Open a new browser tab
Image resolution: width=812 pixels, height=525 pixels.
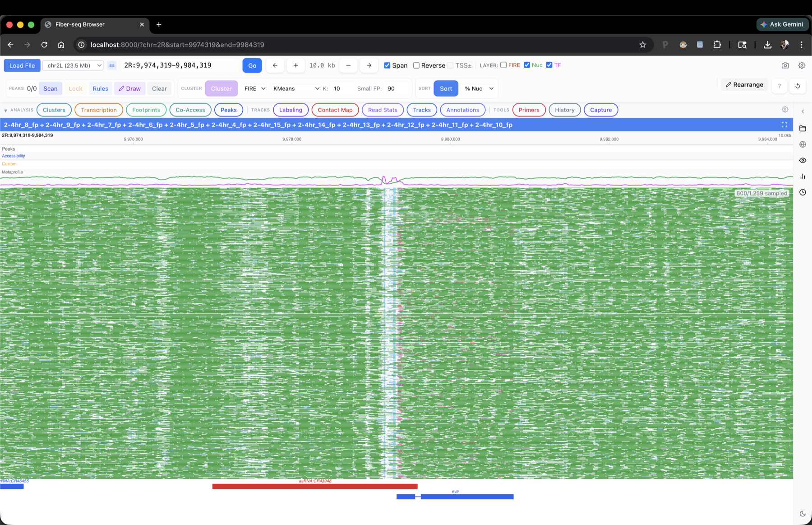pos(159,24)
